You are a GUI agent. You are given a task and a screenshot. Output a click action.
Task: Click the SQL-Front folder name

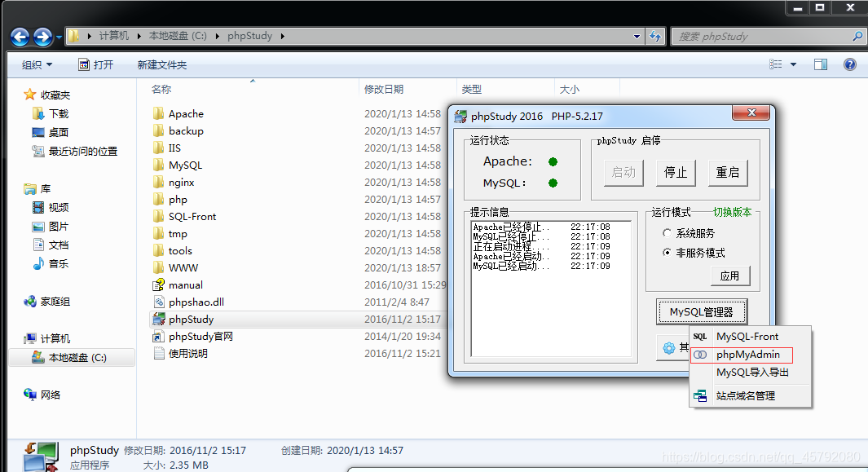192,217
